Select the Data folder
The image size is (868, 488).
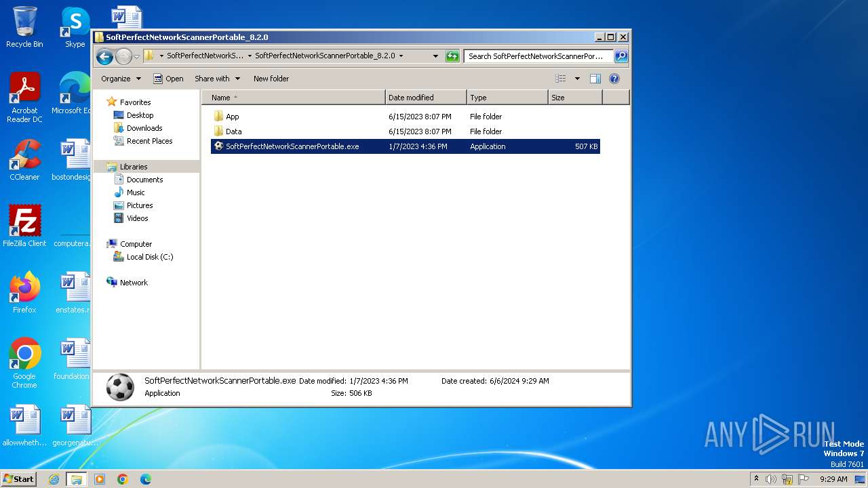click(233, 131)
